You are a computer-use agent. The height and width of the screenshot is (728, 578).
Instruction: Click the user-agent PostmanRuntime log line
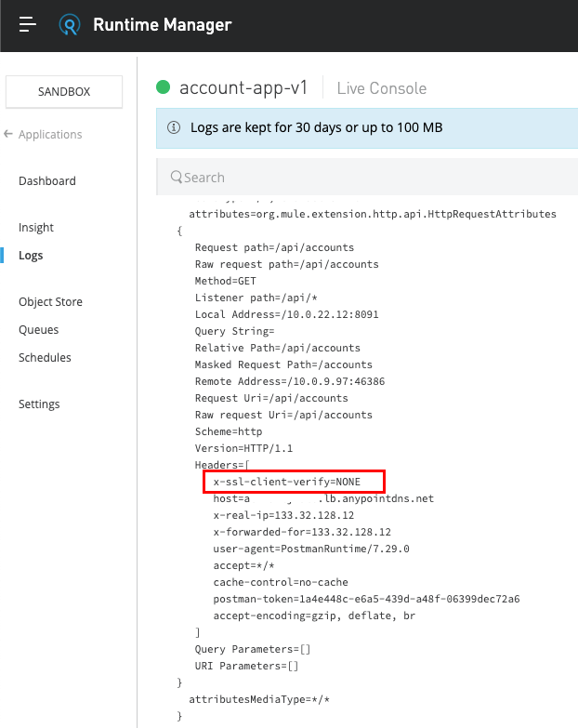(311, 549)
